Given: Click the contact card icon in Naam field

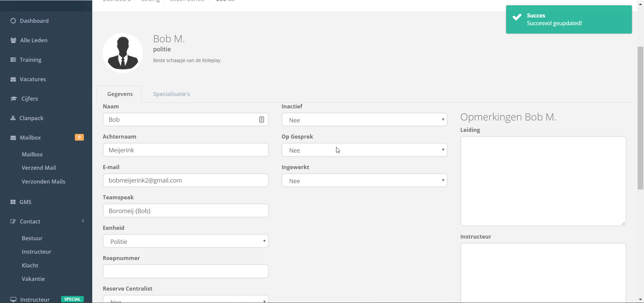Looking at the screenshot, I should point(262,119).
